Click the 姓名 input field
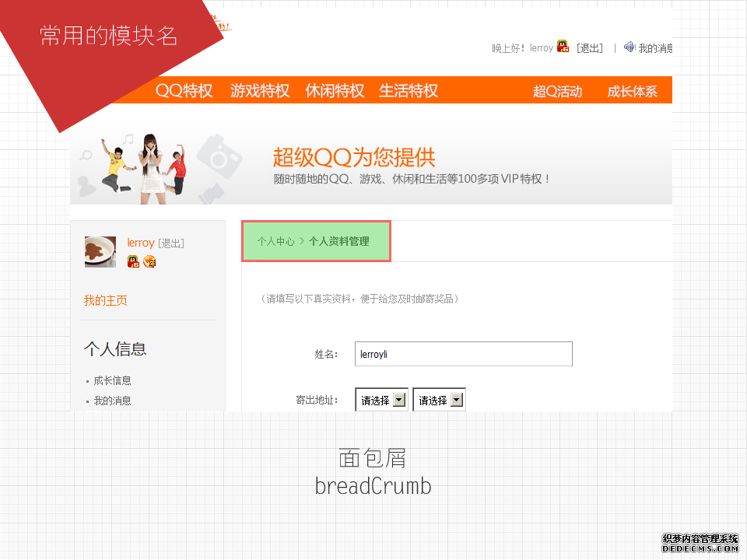Viewport: 747px width, 560px height. 464,354
